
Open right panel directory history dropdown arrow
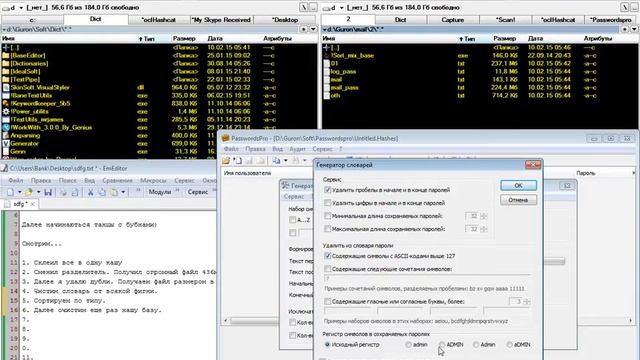pos(634,29)
